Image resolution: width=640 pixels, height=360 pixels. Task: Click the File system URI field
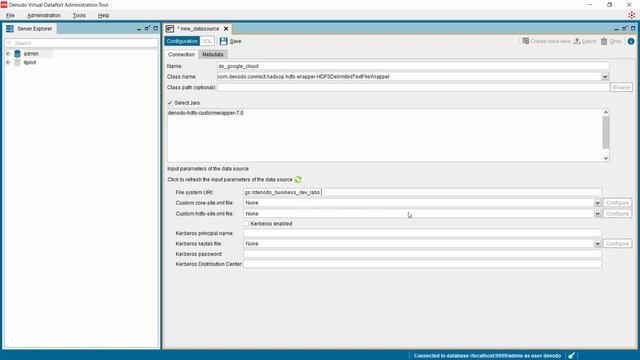pyautogui.click(x=422, y=192)
